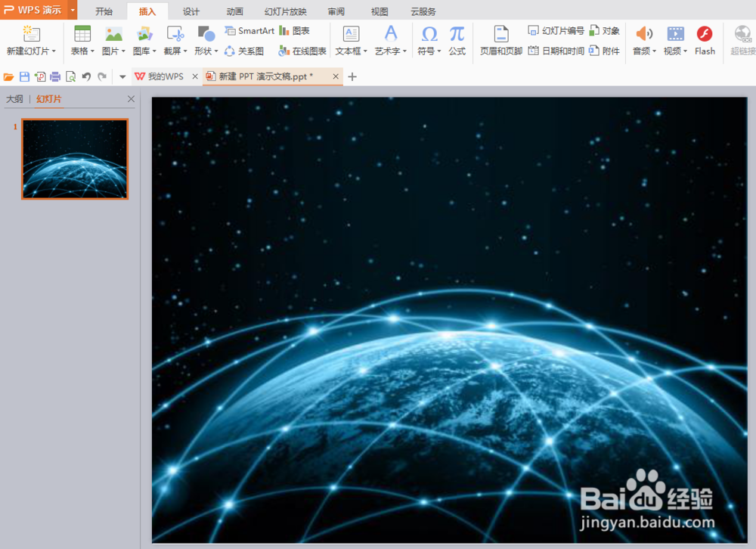Screen dimensions: 756x549
Task: Click the Relationship diagram (关系图) button
Action: pos(244,51)
